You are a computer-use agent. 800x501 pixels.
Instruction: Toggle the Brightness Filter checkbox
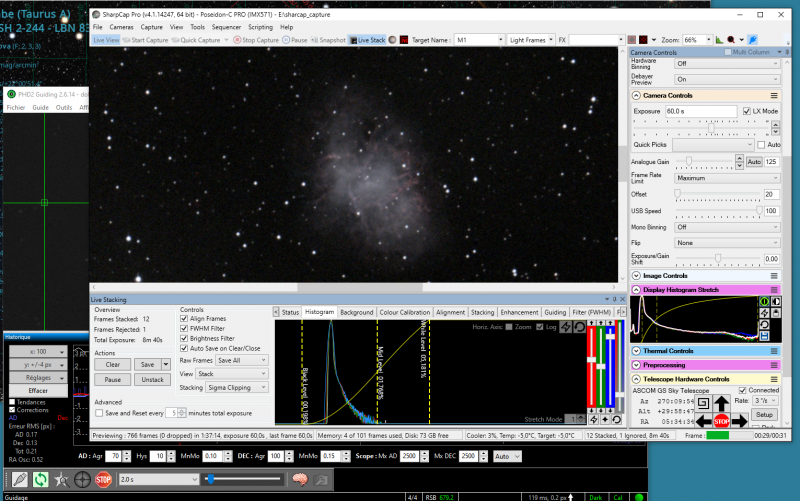pos(184,338)
